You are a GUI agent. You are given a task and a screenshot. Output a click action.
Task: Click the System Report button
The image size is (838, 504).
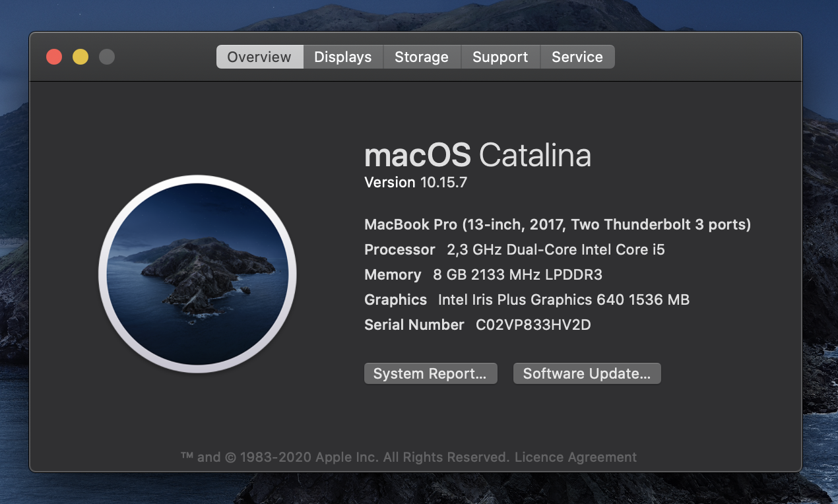click(x=430, y=373)
